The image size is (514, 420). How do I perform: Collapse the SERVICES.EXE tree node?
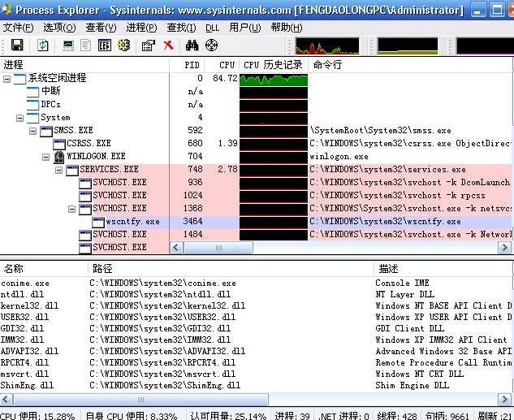(59, 170)
